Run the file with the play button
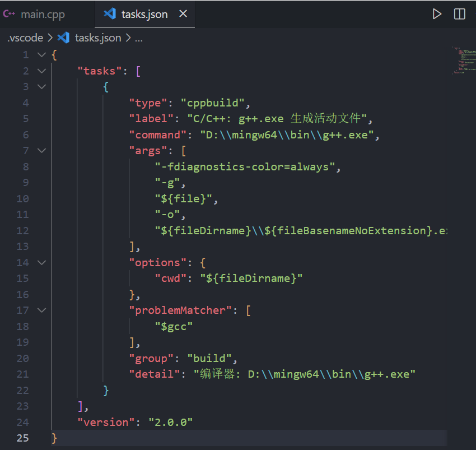This screenshot has width=476, height=450. coord(437,14)
